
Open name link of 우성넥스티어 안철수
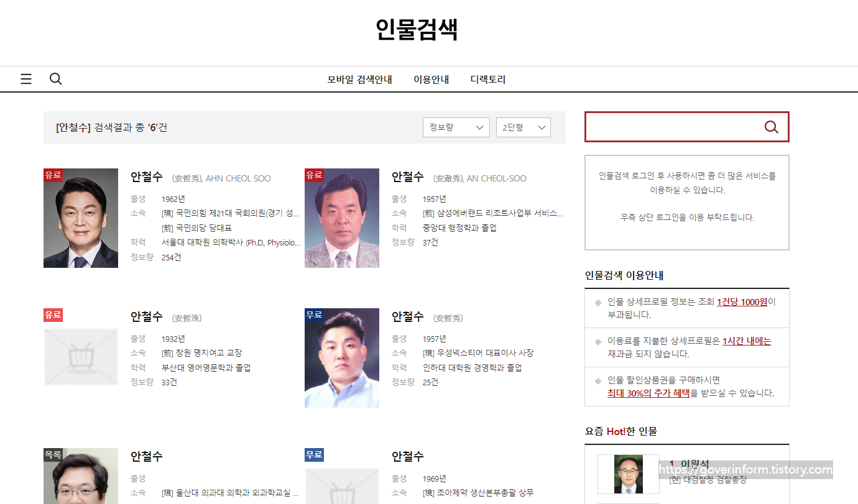(x=408, y=317)
